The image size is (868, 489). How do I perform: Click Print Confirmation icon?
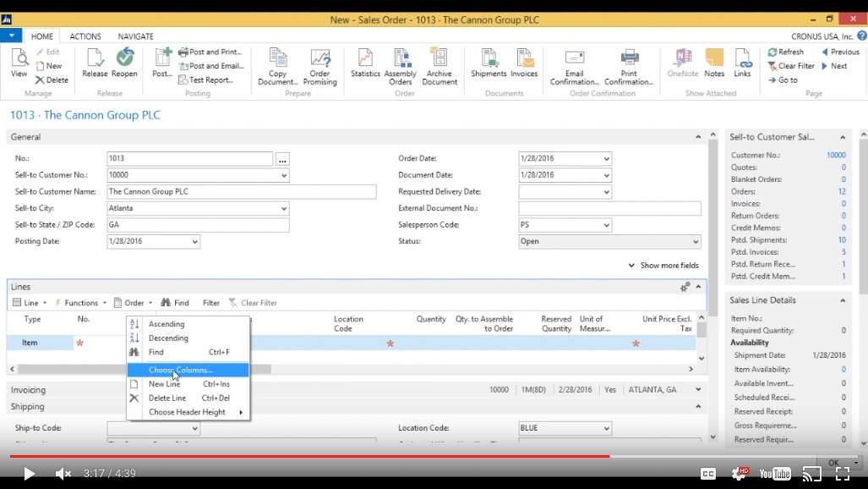tap(629, 67)
